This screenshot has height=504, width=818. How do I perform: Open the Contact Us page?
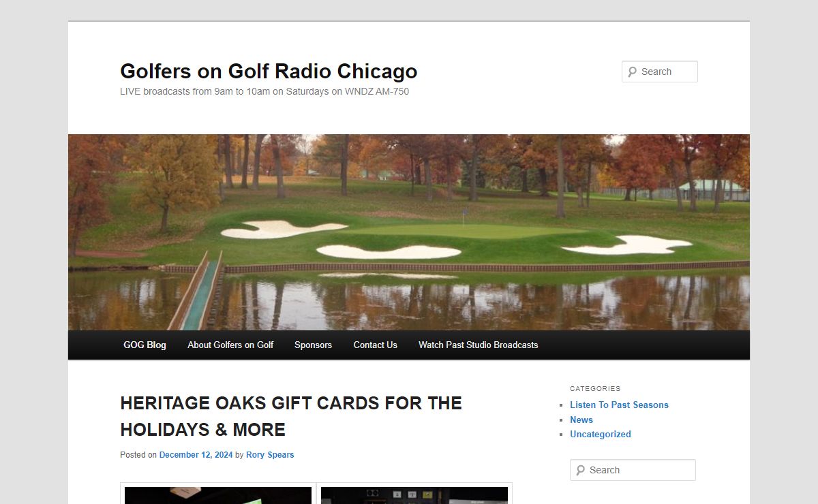point(375,345)
